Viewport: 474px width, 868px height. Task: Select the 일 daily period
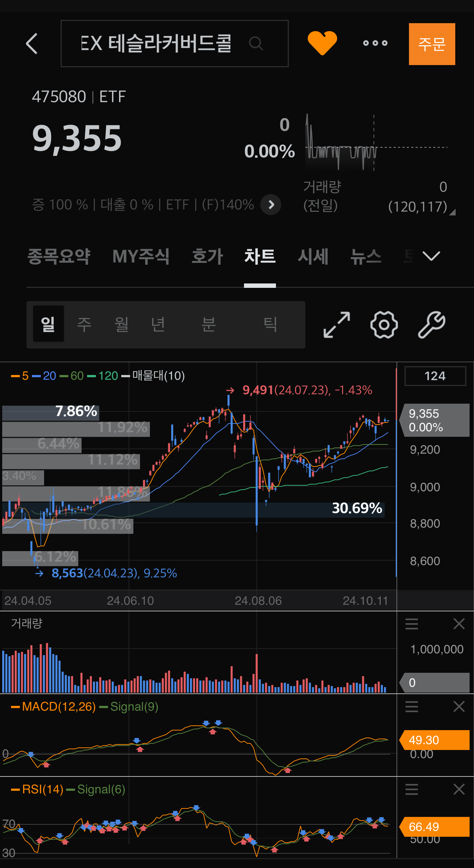[x=48, y=324]
